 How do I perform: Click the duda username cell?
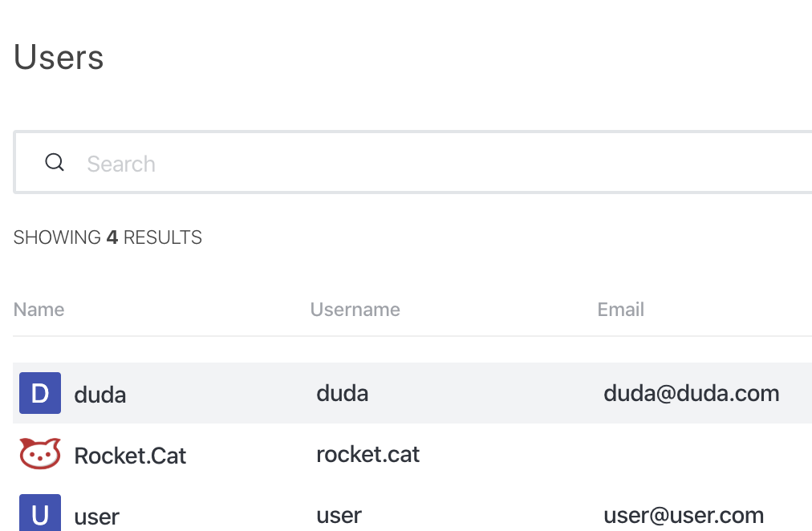(343, 393)
